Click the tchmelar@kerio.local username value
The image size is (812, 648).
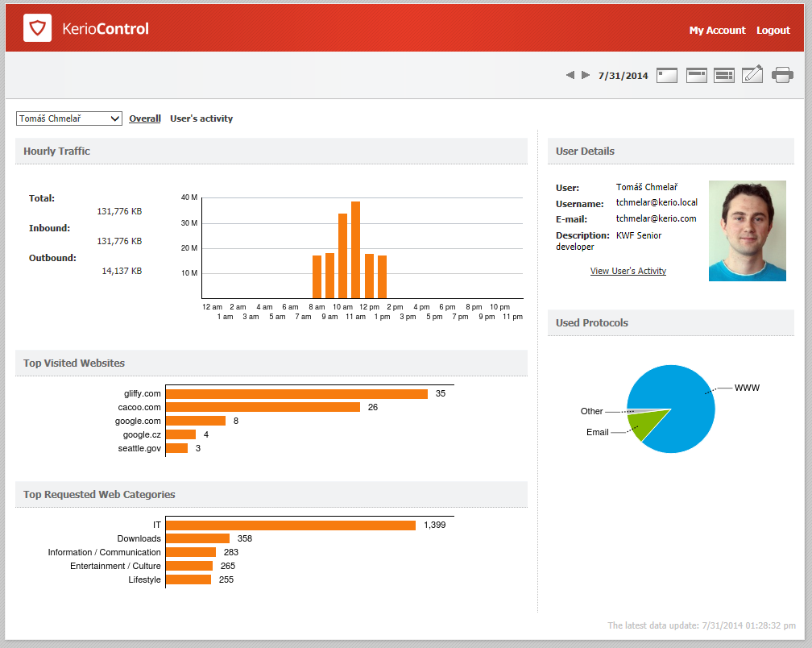[657, 202]
